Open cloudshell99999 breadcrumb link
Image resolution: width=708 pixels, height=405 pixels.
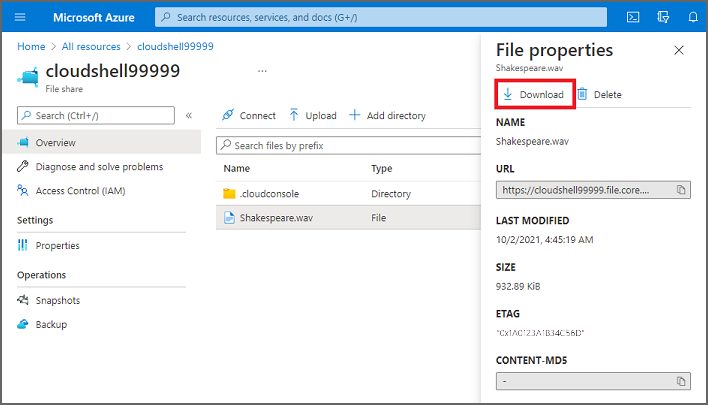[x=175, y=47]
